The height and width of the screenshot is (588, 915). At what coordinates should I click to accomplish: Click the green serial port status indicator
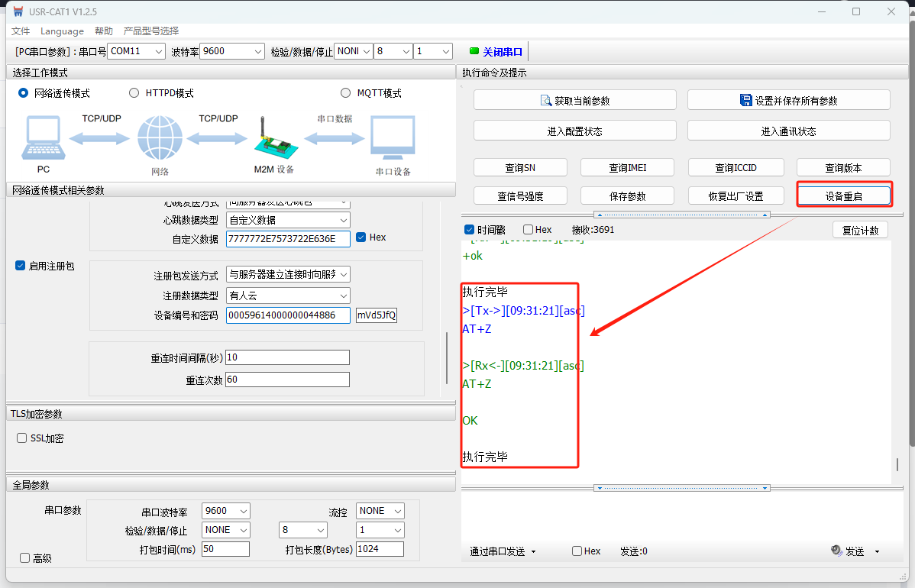point(474,51)
